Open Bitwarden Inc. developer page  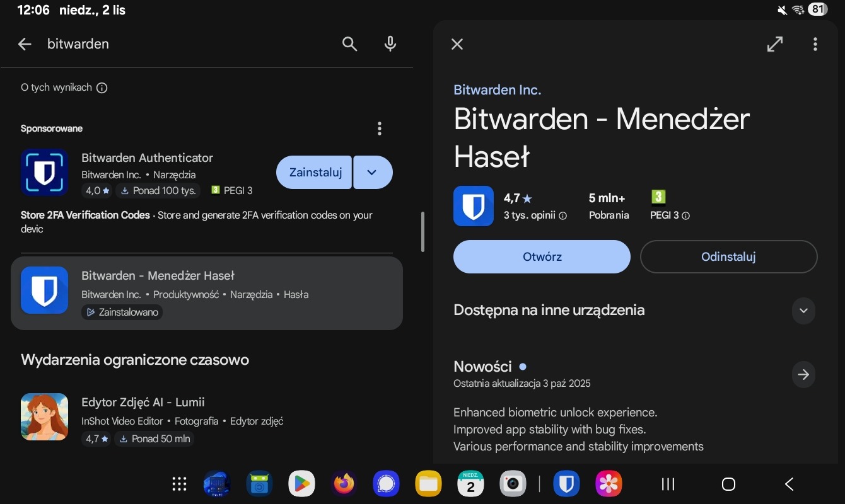point(497,89)
